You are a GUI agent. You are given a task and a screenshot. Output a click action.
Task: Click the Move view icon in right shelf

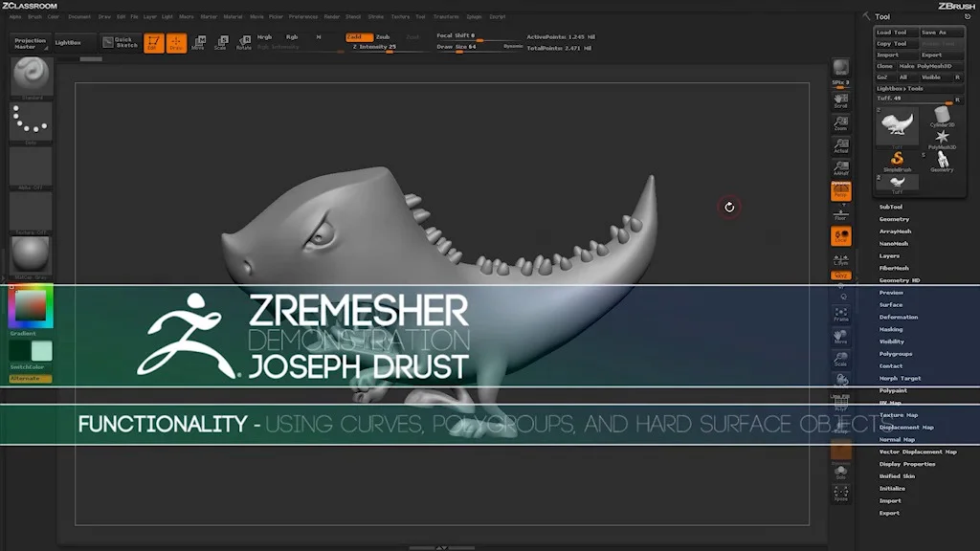pos(840,337)
